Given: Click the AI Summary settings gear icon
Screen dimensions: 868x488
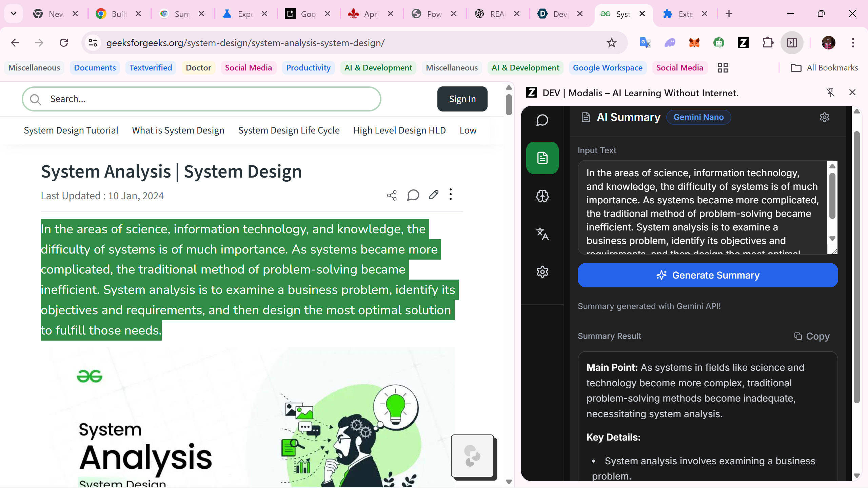Looking at the screenshot, I should [x=824, y=117].
